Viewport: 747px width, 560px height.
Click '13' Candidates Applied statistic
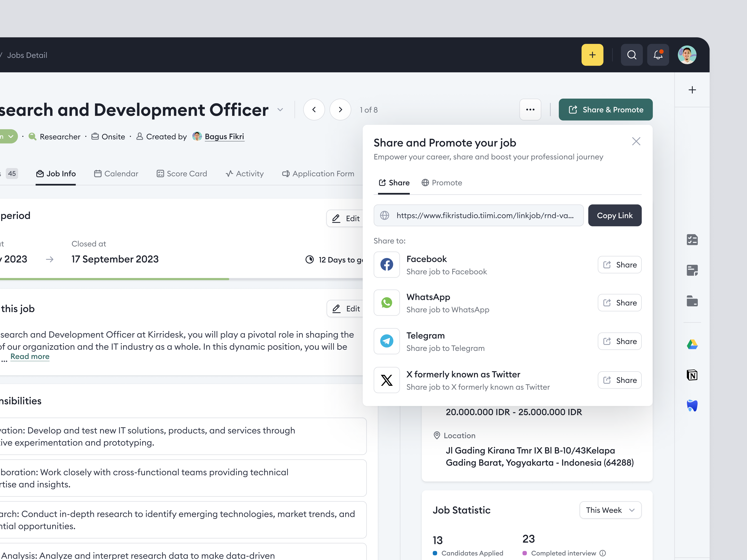click(x=437, y=540)
